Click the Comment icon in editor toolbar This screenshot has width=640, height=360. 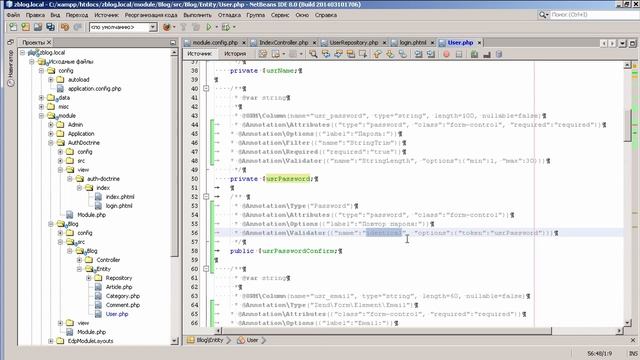[474, 54]
